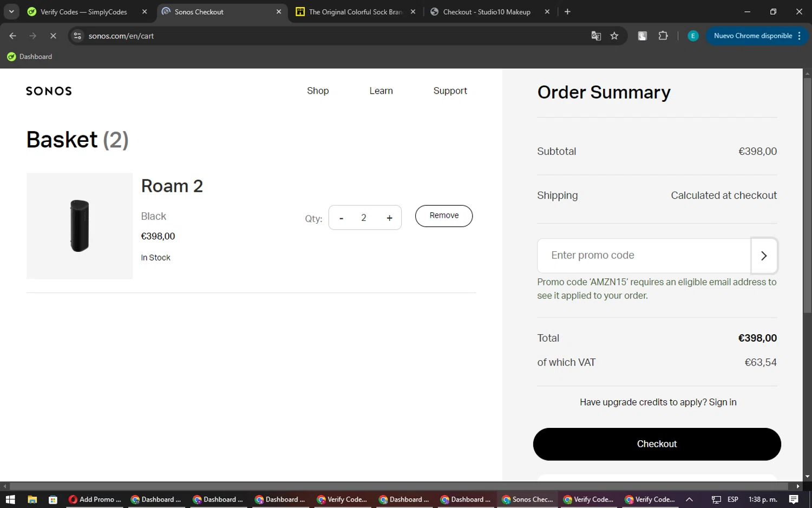
Task: Click the quantity value 2 field
Action: point(364,218)
